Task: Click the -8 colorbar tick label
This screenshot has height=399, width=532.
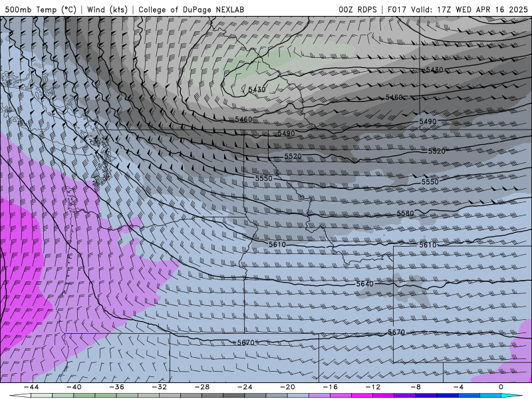Action: [x=416, y=387]
